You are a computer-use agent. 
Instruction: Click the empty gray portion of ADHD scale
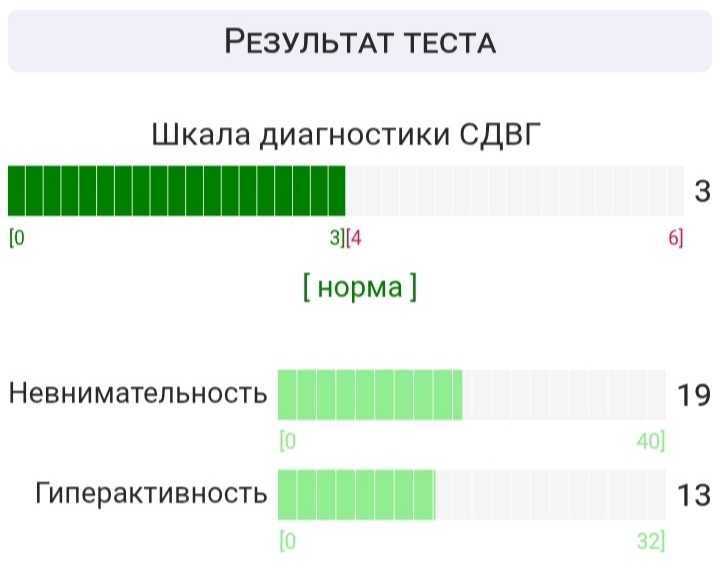coord(515,191)
